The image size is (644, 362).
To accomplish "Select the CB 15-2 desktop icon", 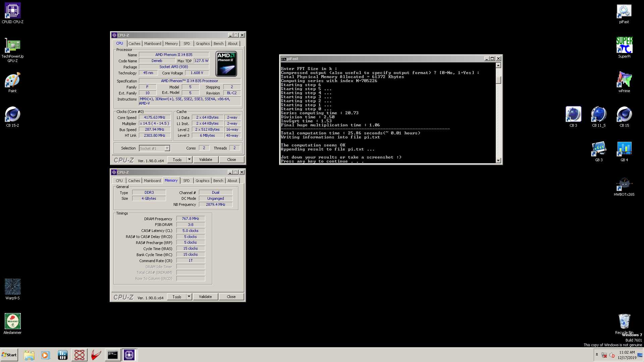I will (12, 117).
